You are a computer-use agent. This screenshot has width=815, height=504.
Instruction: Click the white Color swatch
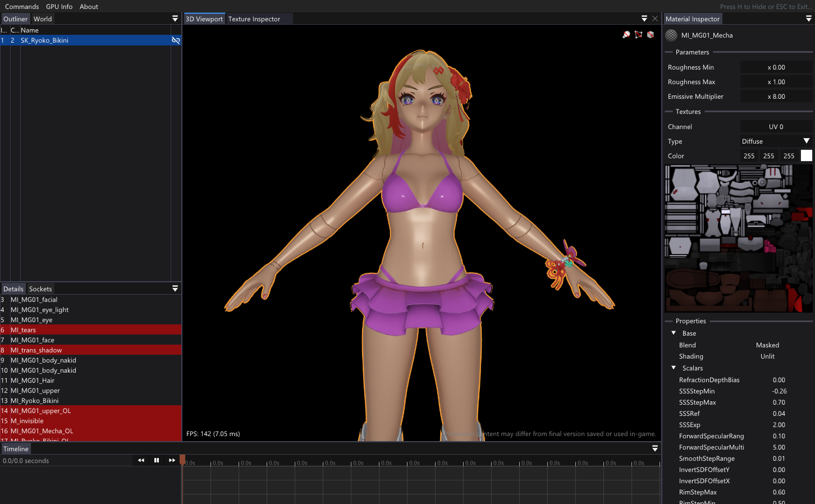[806, 156]
